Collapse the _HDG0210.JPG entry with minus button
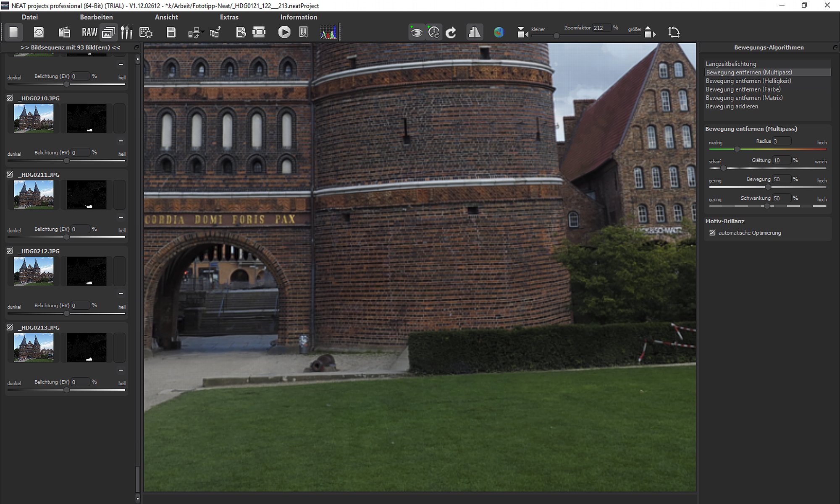This screenshot has height=504, width=840. pyautogui.click(x=121, y=141)
